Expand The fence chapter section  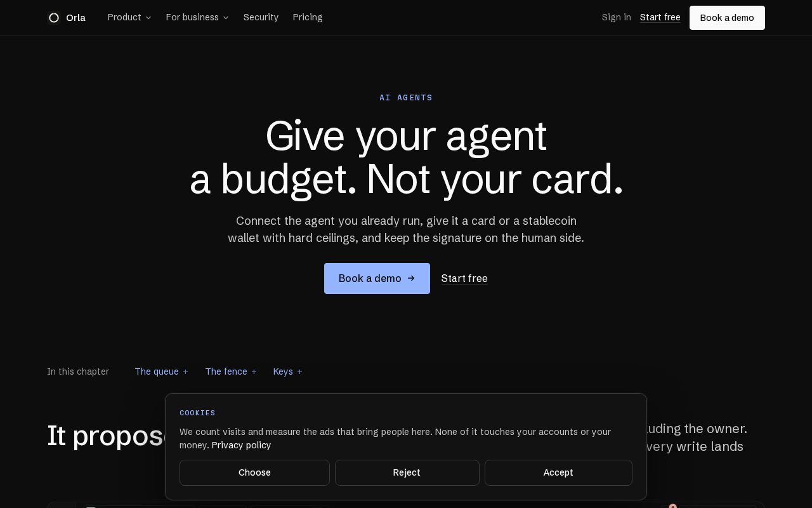[x=231, y=371]
